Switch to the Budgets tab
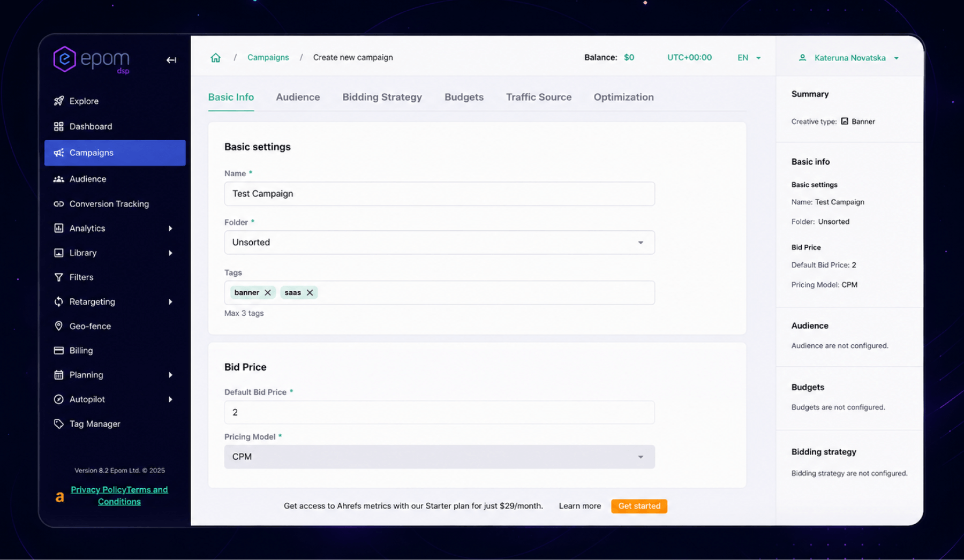Viewport: 964px width, 560px height. [464, 97]
